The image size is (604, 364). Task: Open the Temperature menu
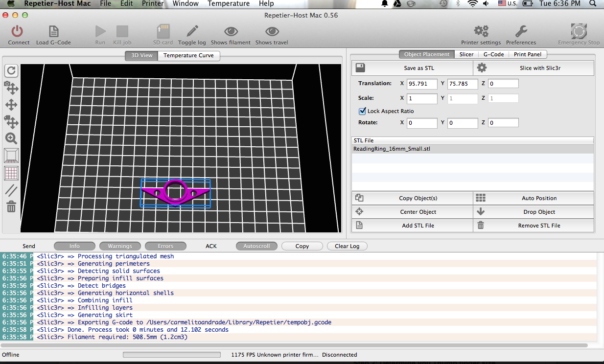[x=229, y=3]
